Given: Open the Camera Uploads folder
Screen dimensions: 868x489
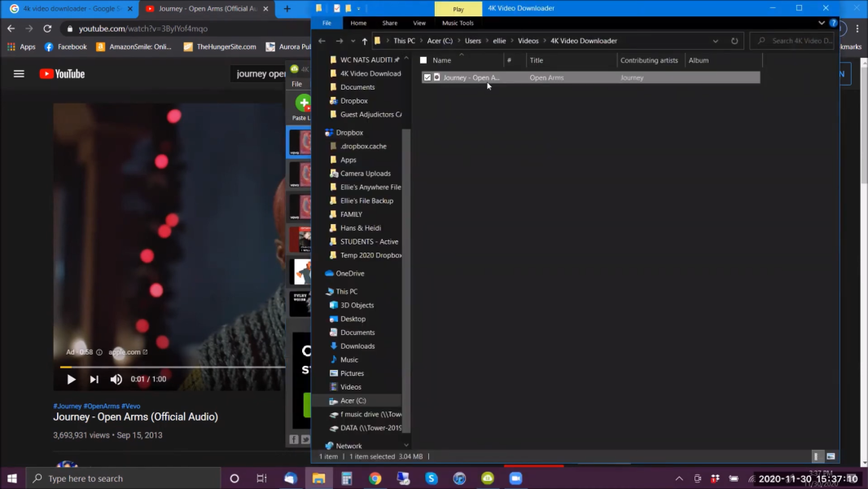Looking at the screenshot, I should tap(361, 174).
